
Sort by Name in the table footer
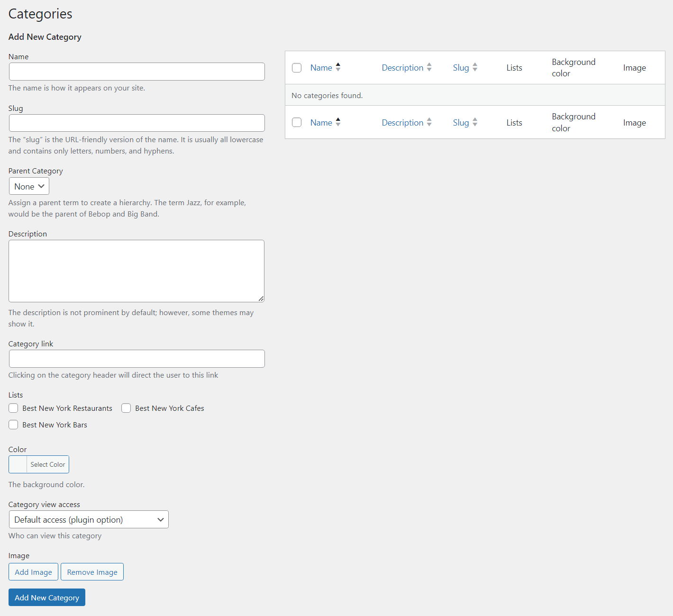click(321, 123)
